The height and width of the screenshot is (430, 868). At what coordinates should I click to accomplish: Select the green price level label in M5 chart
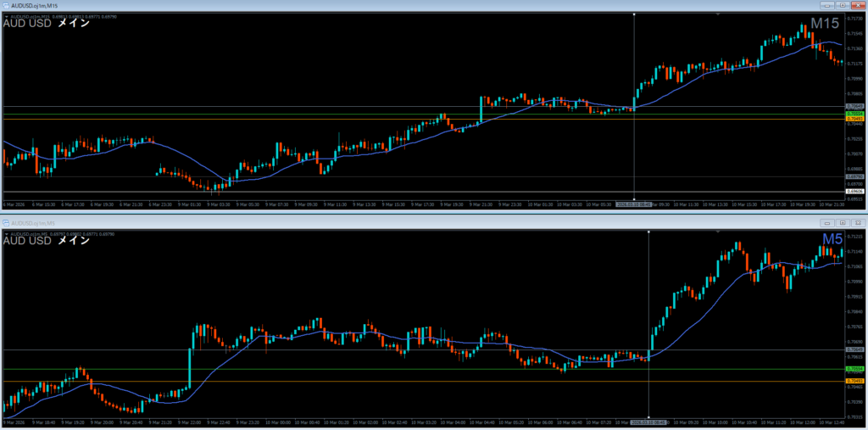[x=854, y=369]
